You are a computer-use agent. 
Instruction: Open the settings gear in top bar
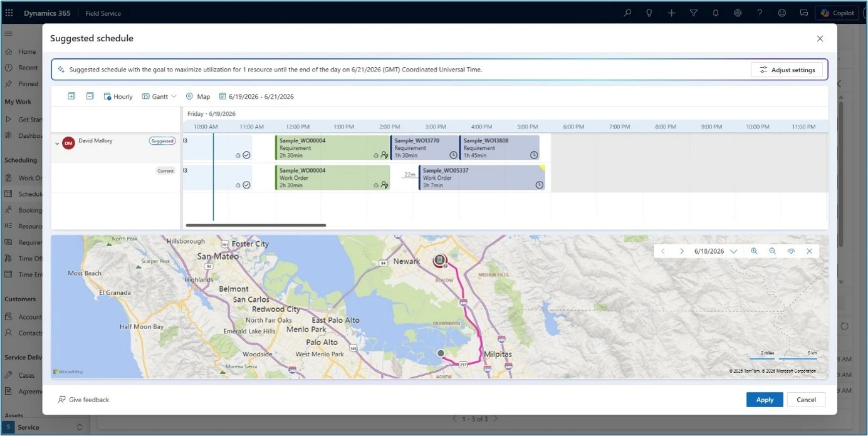pos(738,13)
